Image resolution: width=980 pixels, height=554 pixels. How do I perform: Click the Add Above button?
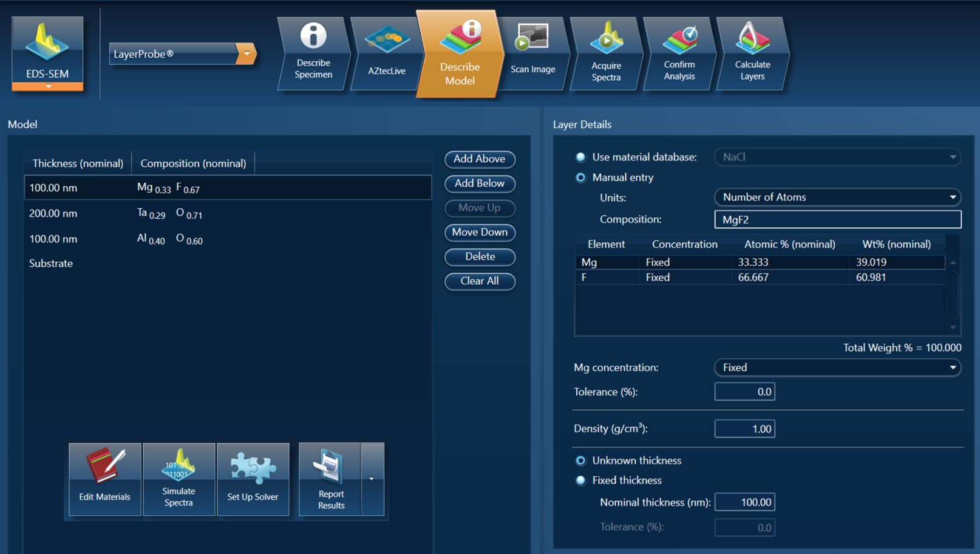pyautogui.click(x=480, y=159)
